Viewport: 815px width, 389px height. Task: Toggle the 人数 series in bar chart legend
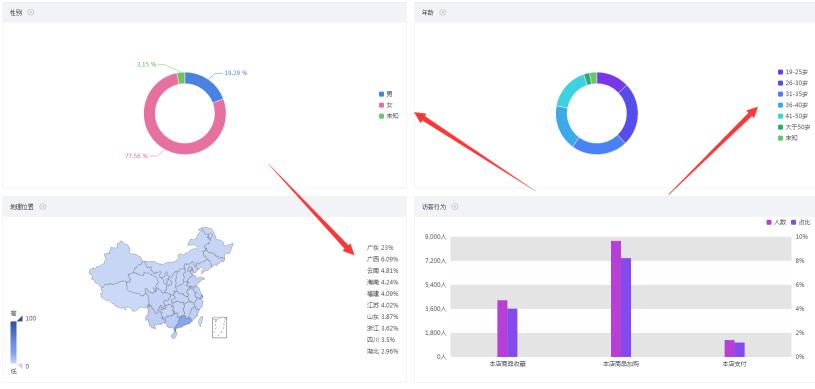[x=776, y=222]
